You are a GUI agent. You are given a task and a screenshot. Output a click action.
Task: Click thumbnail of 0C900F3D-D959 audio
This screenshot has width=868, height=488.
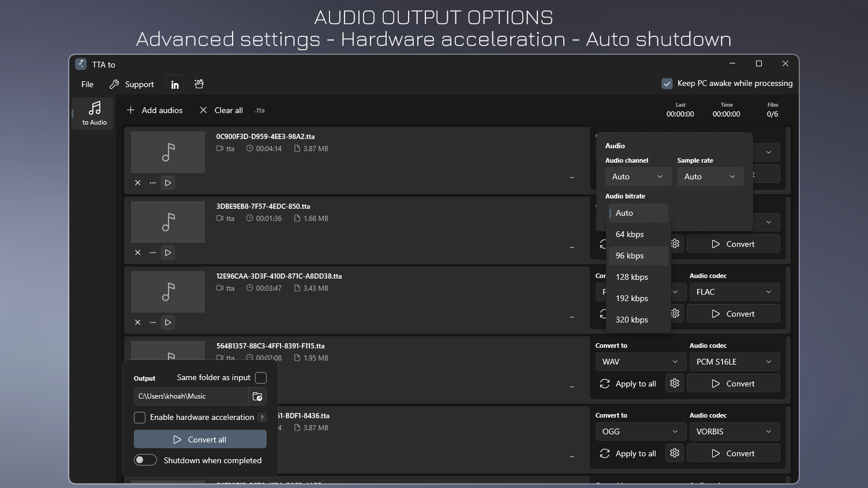tap(168, 152)
